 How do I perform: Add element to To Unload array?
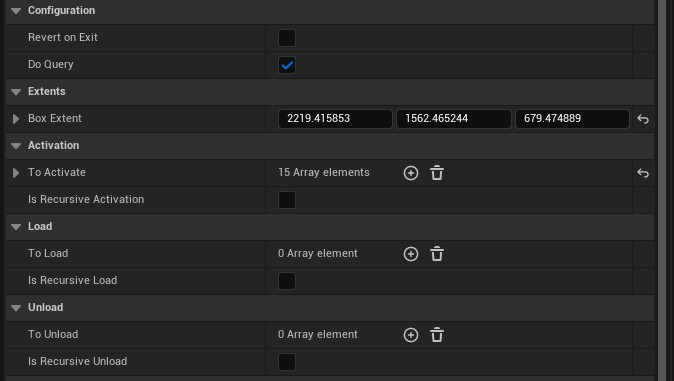[x=411, y=335]
